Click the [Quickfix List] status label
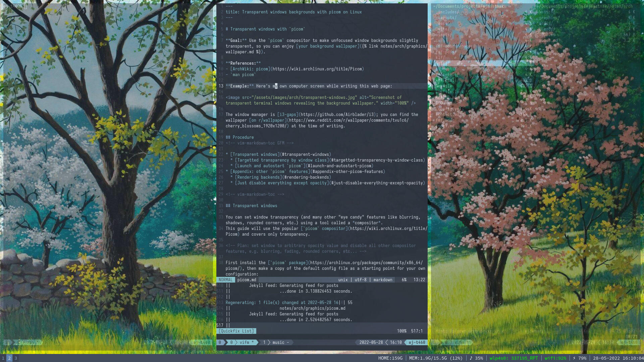This screenshot has height=362, width=644. 236,331
